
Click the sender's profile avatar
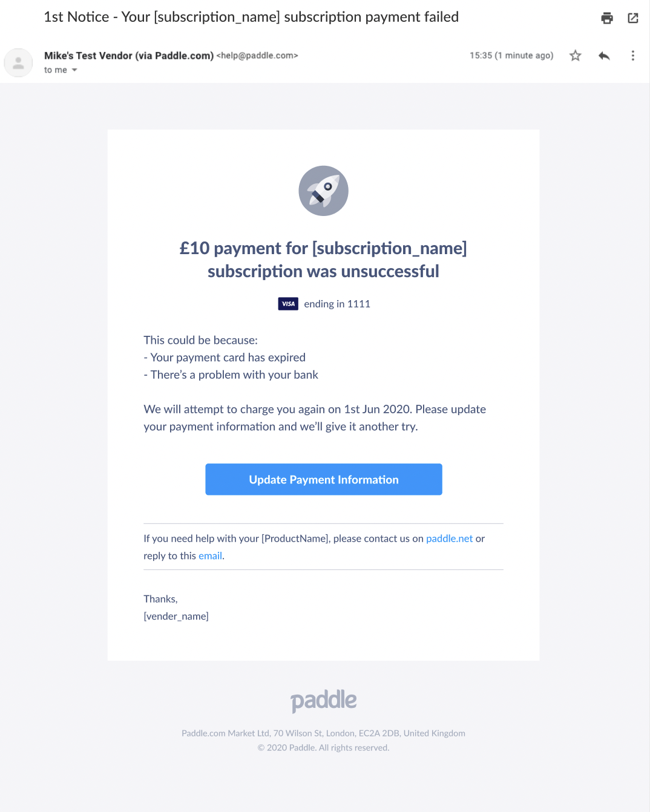point(19,62)
